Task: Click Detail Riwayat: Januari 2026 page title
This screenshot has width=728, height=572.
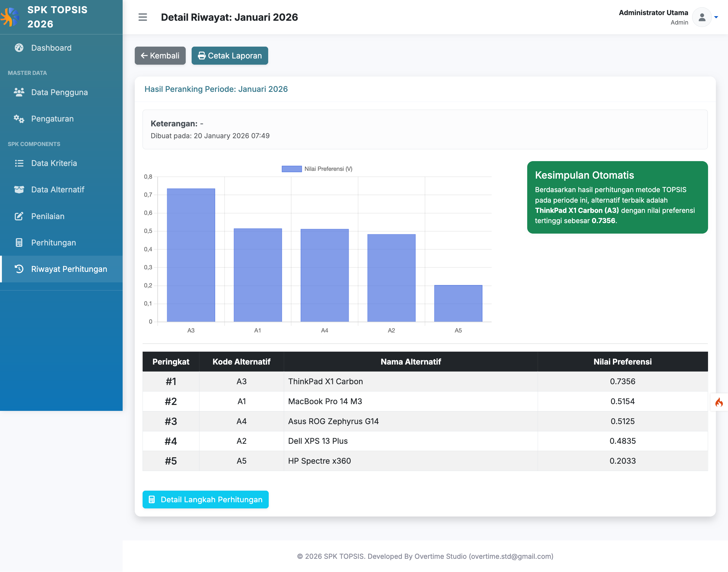Action: coord(229,17)
